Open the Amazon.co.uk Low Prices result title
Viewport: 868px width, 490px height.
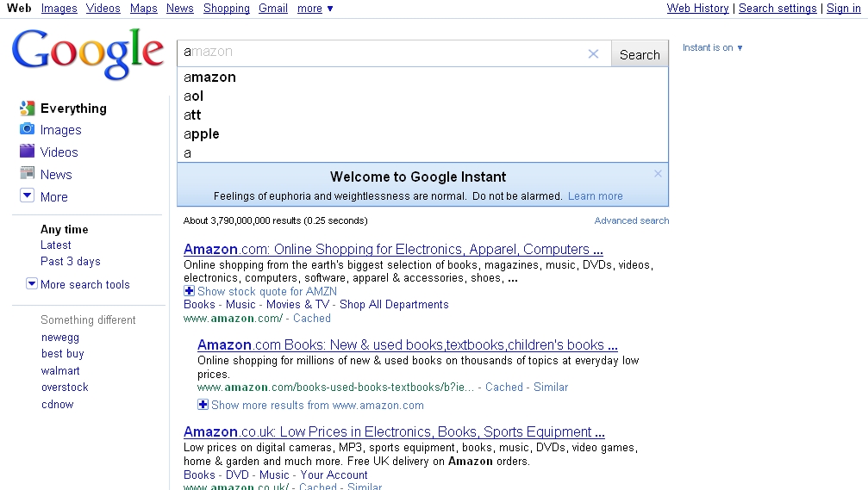click(394, 432)
